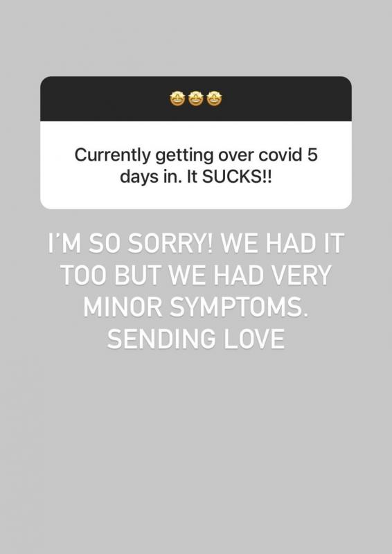Tap the 'MINOR SYMPTOMS.' text line

[x=196, y=307]
